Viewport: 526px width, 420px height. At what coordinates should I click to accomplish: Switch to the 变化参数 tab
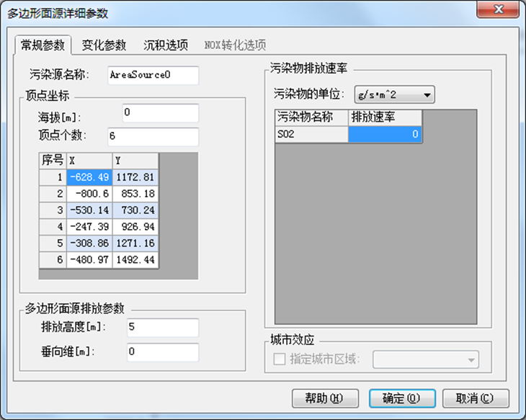click(x=104, y=45)
